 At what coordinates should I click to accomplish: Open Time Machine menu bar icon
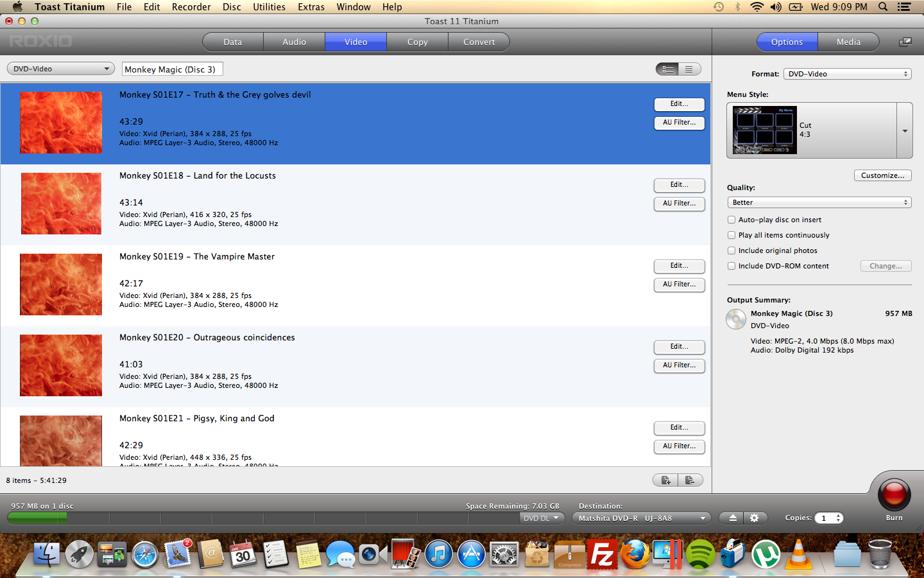[x=719, y=6]
